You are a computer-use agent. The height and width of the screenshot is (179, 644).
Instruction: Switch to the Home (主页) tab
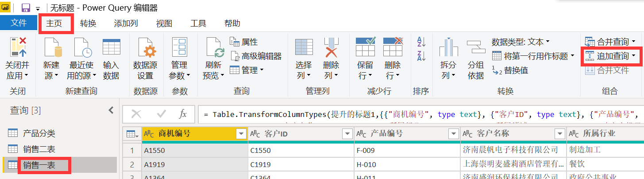coord(54,23)
